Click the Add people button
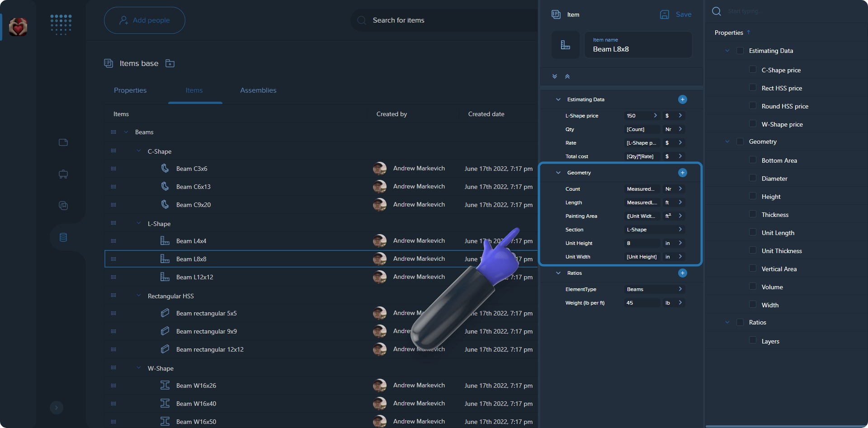Screen dimensions: 868x428 coord(144,20)
